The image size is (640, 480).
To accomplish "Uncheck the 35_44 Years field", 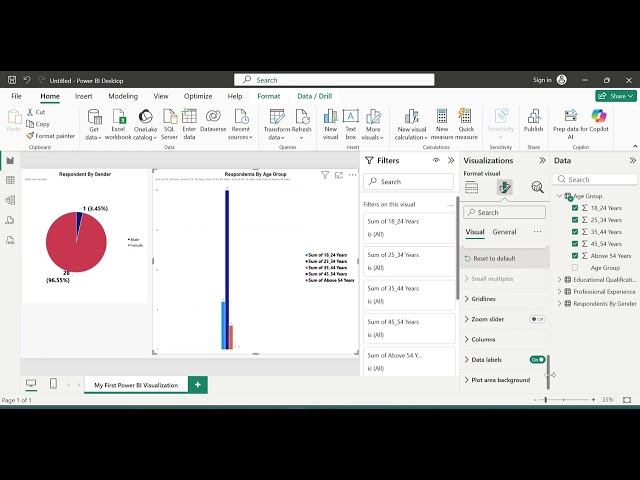I will [575, 232].
